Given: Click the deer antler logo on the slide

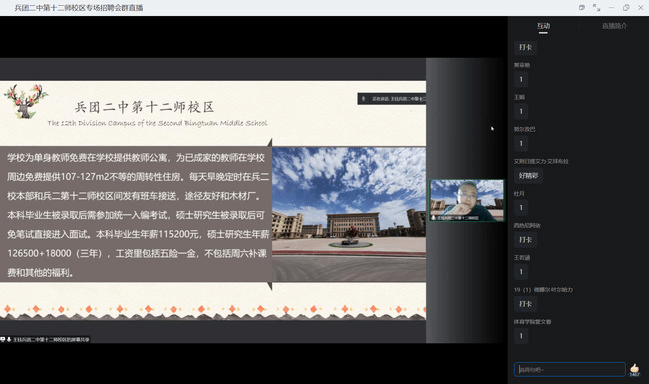Looking at the screenshot, I should coord(26,101).
